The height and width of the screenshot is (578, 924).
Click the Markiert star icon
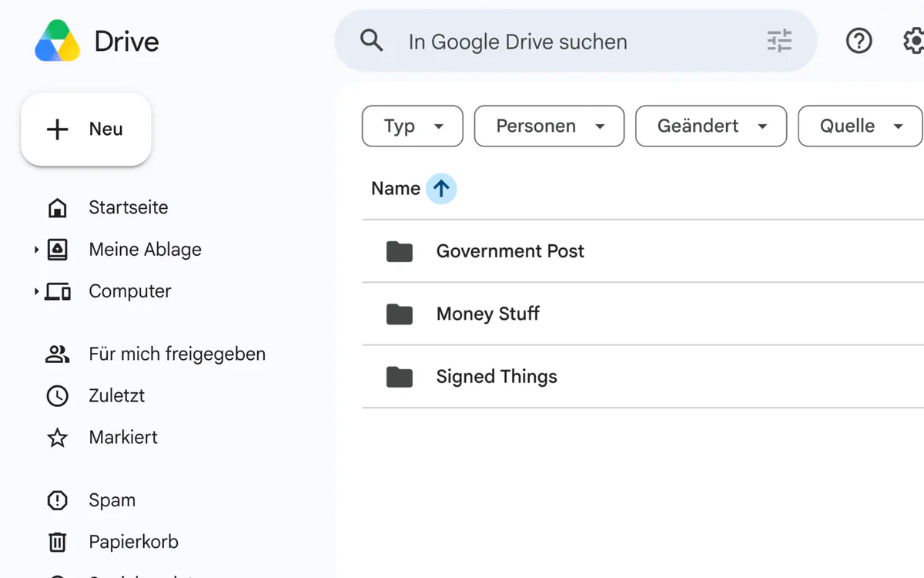click(58, 438)
